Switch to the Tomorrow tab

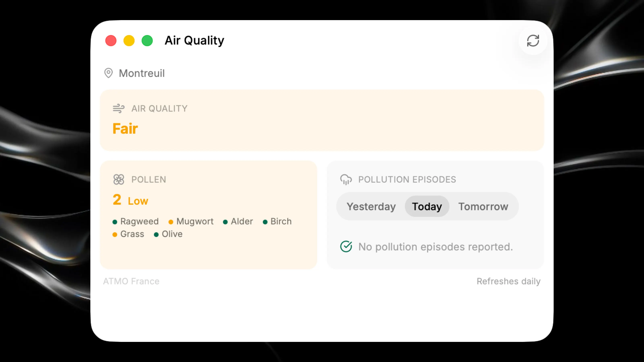point(483,206)
